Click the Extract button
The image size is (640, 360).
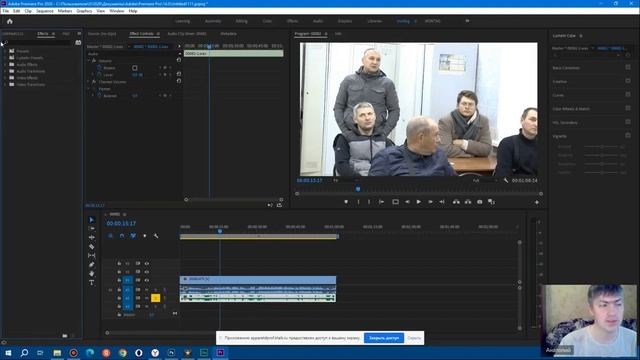[468, 202]
